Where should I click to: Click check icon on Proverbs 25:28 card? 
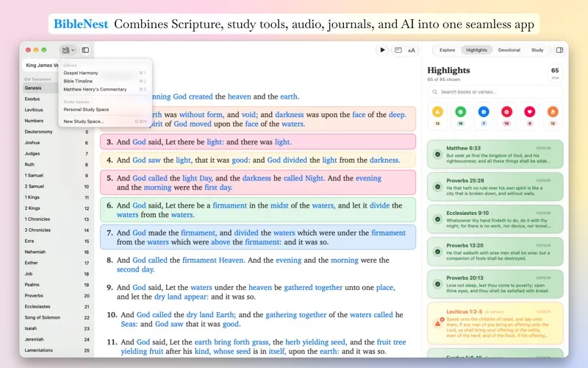tap(437, 187)
